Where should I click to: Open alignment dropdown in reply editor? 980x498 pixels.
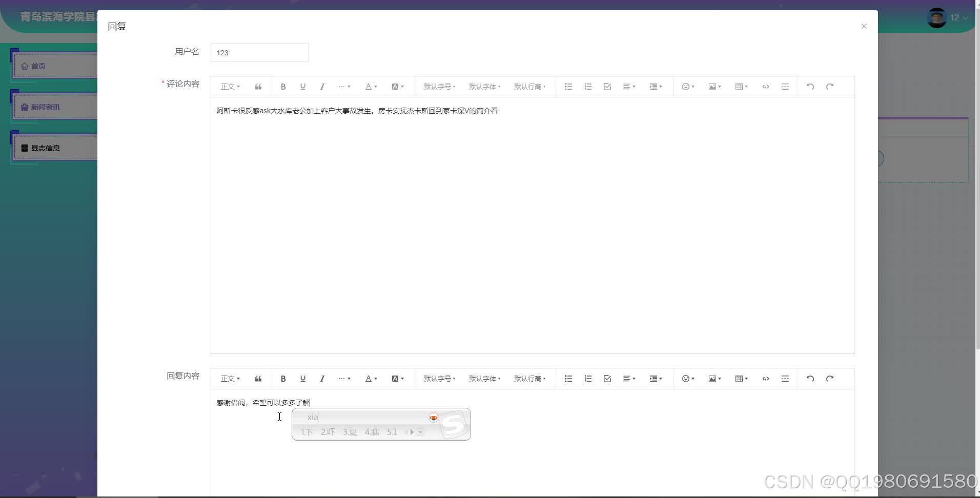point(629,379)
